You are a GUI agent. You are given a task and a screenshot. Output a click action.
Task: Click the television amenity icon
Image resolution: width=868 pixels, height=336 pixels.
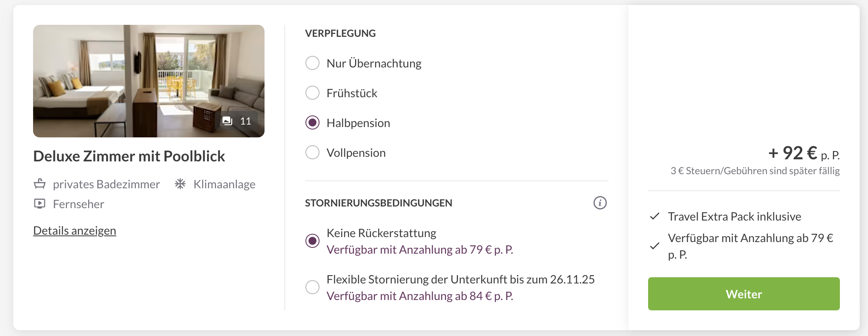[x=40, y=204]
